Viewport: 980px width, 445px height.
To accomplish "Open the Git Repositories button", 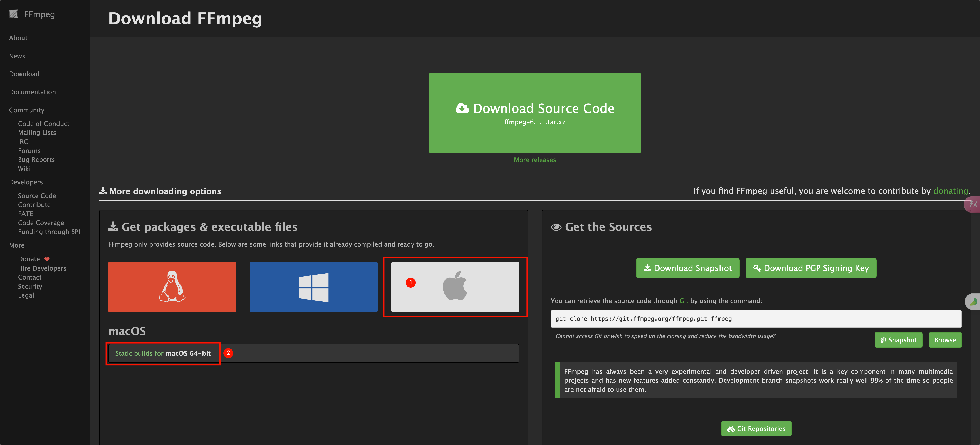I will click(756, 429).
